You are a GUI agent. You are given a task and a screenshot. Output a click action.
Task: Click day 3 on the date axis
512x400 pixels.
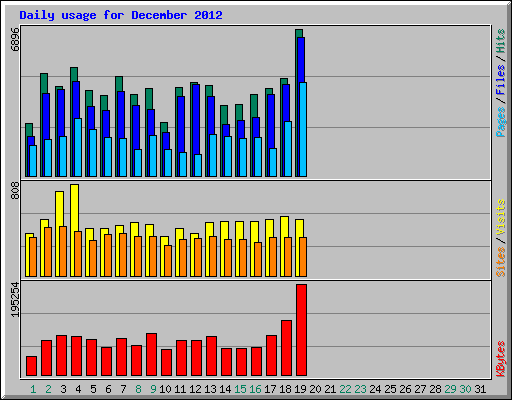tap(63, 389)
